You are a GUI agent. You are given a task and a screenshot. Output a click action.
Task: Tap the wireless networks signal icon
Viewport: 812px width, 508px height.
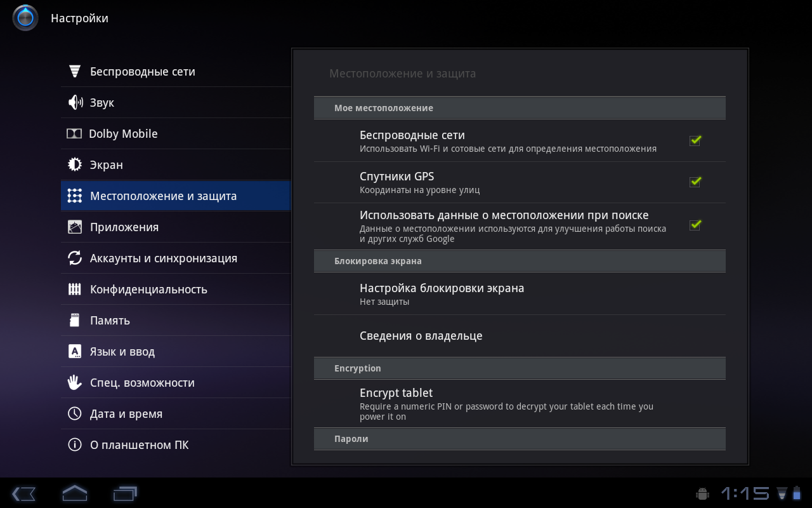[75, 71]
